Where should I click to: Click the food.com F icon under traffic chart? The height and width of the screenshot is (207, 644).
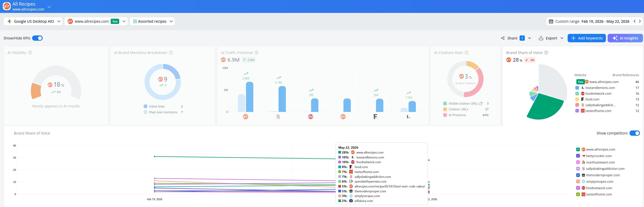pos(375,117)
